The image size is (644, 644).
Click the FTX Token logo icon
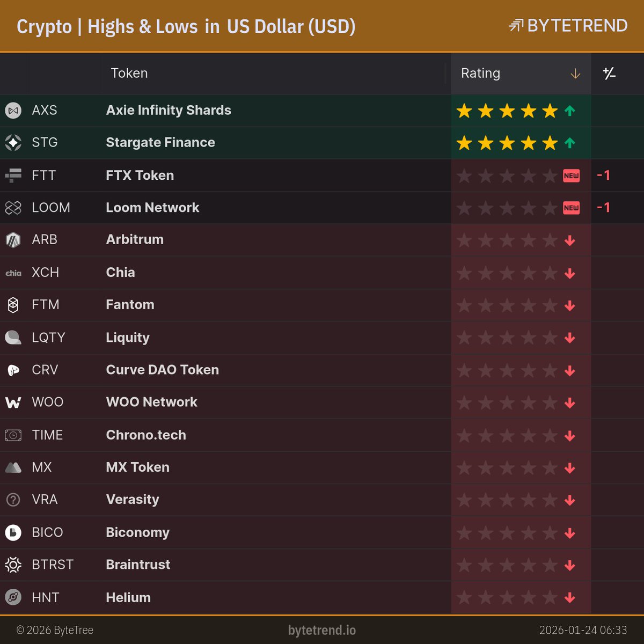click(x=13, y=175)
